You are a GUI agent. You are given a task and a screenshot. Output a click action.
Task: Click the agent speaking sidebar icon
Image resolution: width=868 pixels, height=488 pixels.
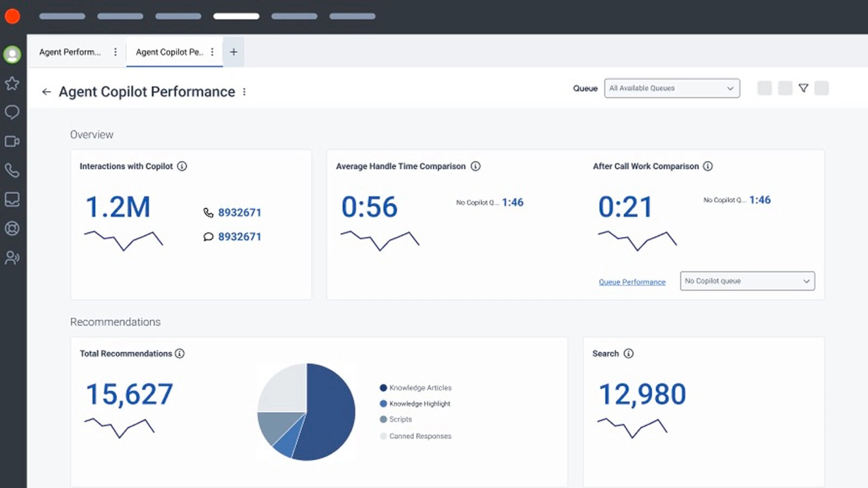click(12, 258)
